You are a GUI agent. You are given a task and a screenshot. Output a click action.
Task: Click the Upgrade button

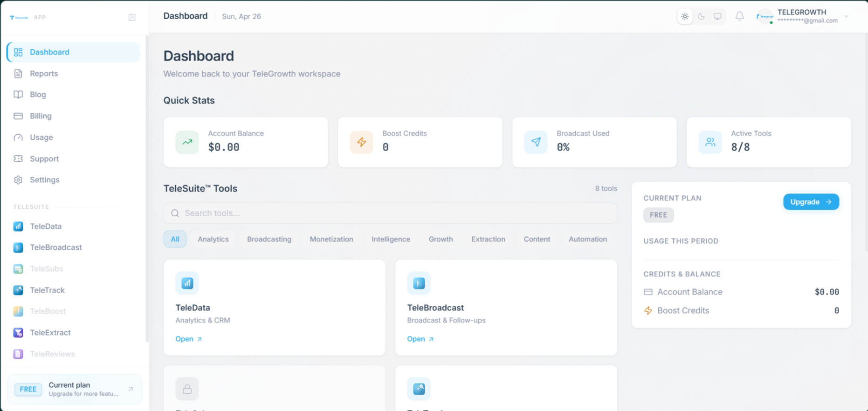click(811, 202)
